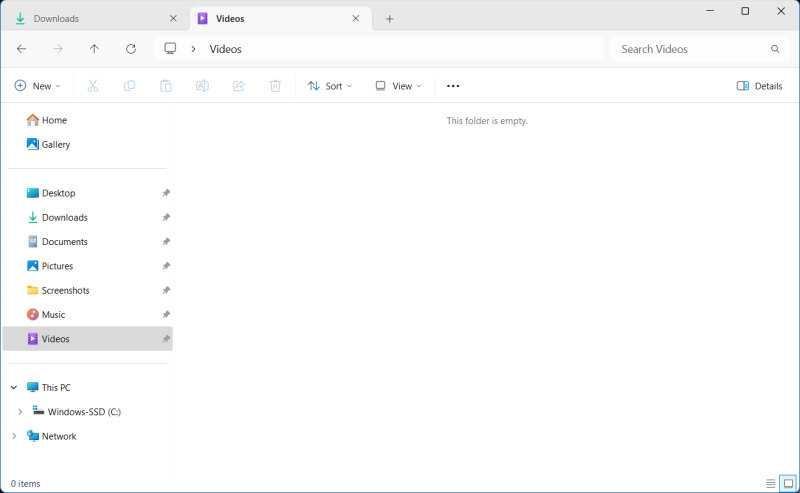Open the Sort dropdown

click(x=330, y=86)
